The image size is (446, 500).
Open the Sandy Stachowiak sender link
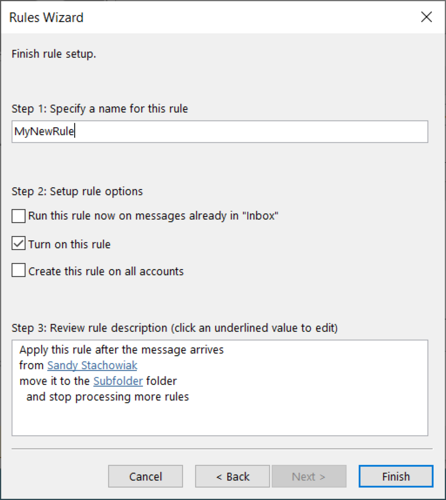pyautogui.click(x=92, y=365)
